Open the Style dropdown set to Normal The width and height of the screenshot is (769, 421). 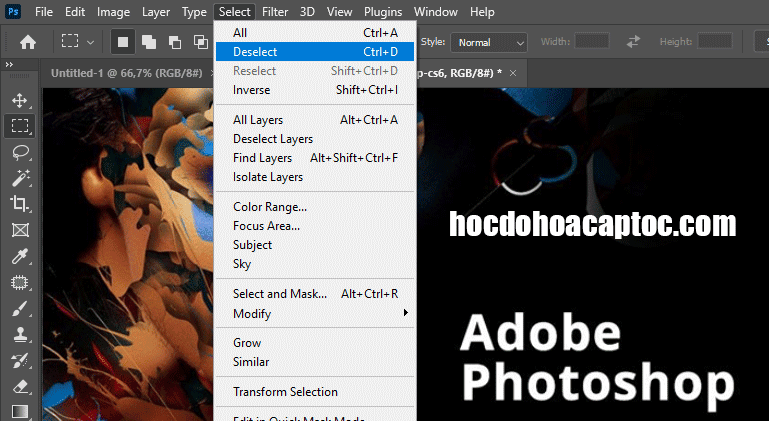[489, 42]
